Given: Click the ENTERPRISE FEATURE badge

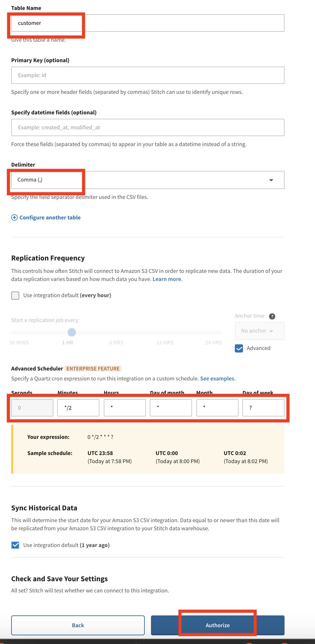Looking at the screenshot, I should tap(93, 369).
